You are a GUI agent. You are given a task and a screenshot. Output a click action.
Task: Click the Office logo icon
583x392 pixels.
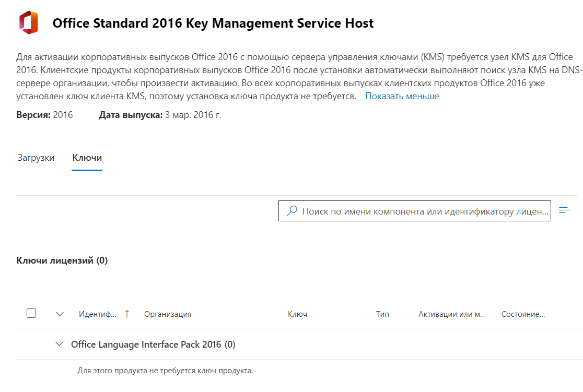(x=28, y=23)
